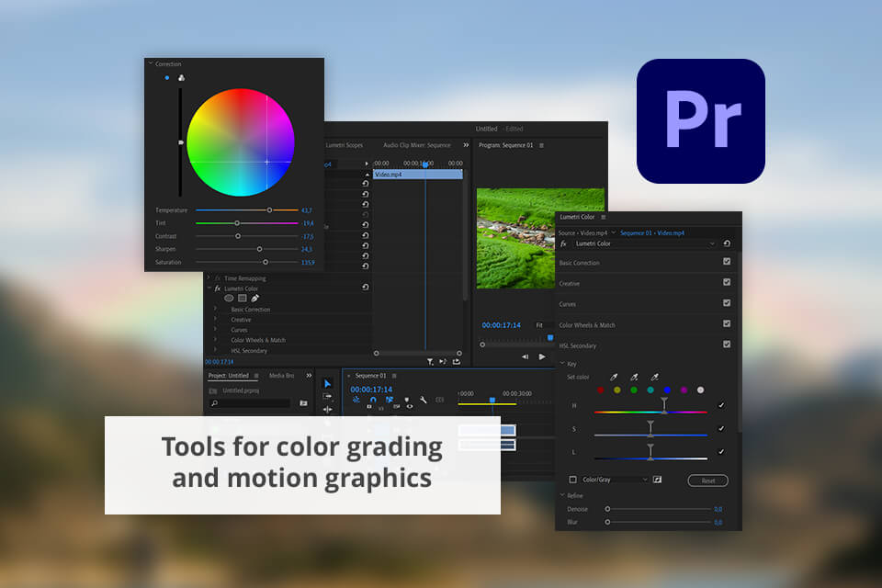Uncheck the Creative section checkbox

click(x=727, y=282)
